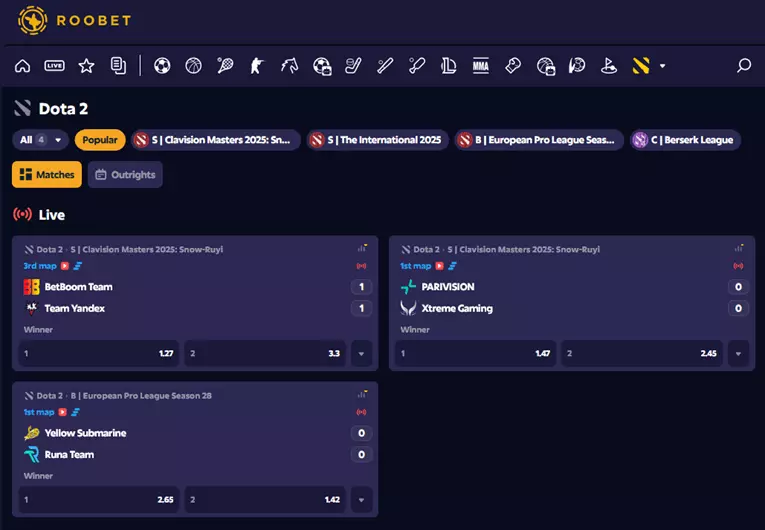Open Yellow Submarine team name
Screen dimensions: 765x530
85,433
